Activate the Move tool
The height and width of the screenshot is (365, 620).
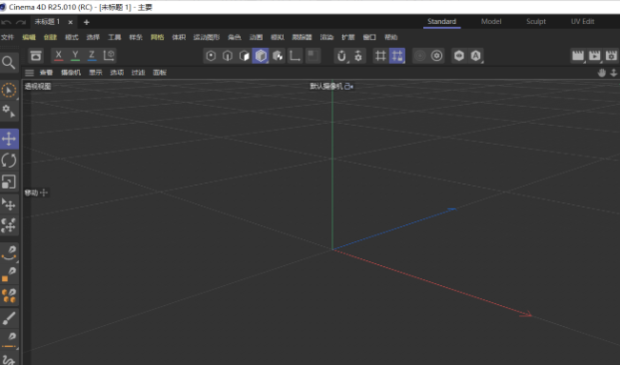9,139
